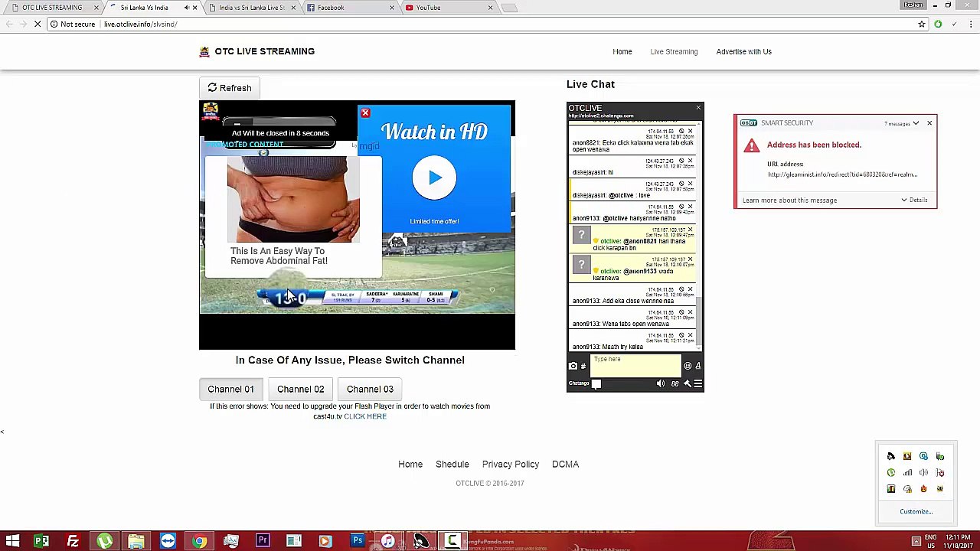Open Learn more about this message link
The image size is (980, 551).
coord(789,201)
